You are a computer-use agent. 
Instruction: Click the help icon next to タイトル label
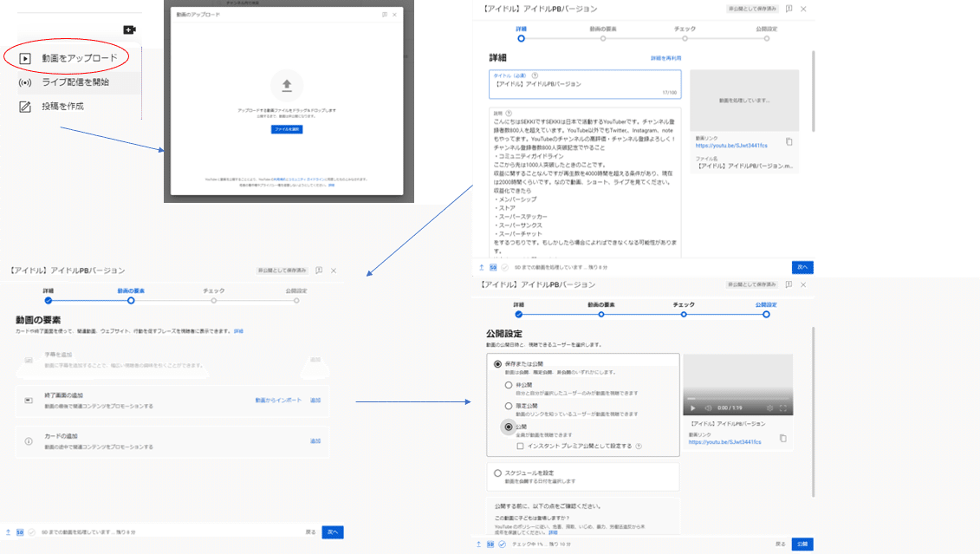pyautogui.click(x=535, y=75)
